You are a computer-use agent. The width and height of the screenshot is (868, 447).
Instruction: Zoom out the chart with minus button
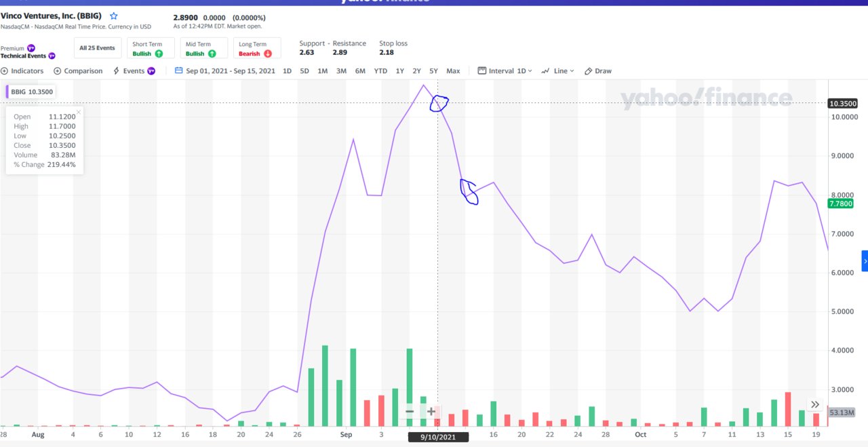pyautogui.click(x=410, y=411)
